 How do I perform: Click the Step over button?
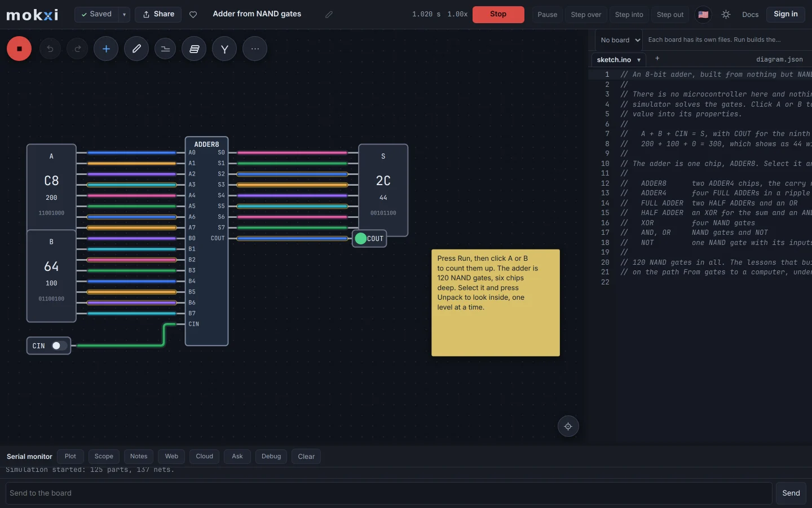[586, 15]
